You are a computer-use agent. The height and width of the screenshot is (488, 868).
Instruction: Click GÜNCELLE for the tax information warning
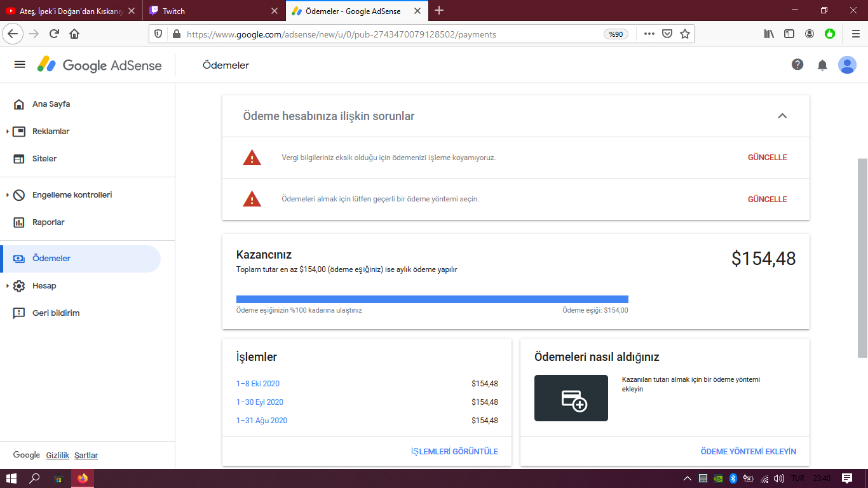click(x=767, y=158)
